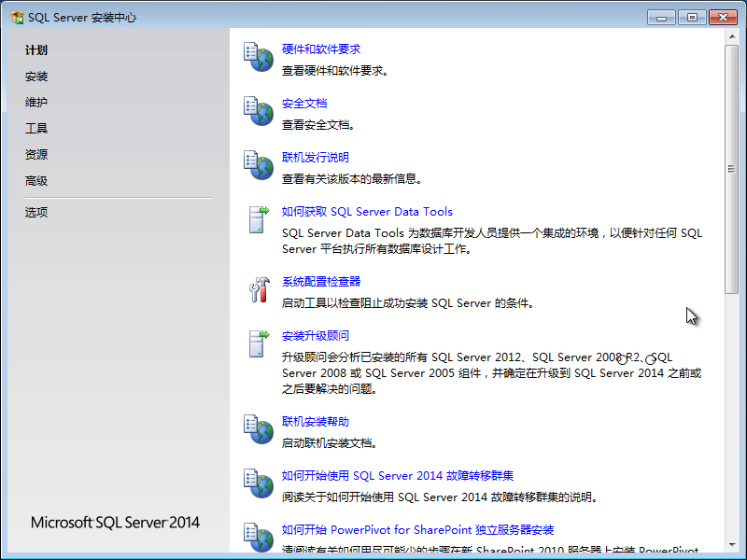Click the description 阅读关于如何开始使用 SQL Server 2014 故障转移群集的说明。
The width and height of the screenshot is (747, 560).
click(440, 497)
